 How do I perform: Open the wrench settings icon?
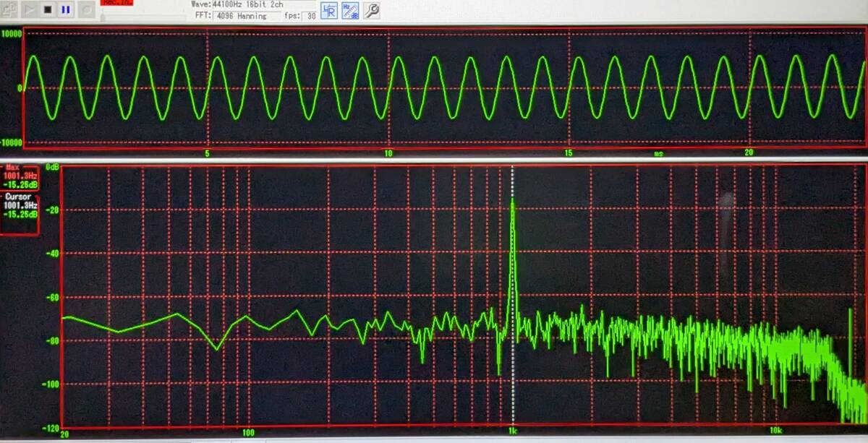click(x=372, y=10)
